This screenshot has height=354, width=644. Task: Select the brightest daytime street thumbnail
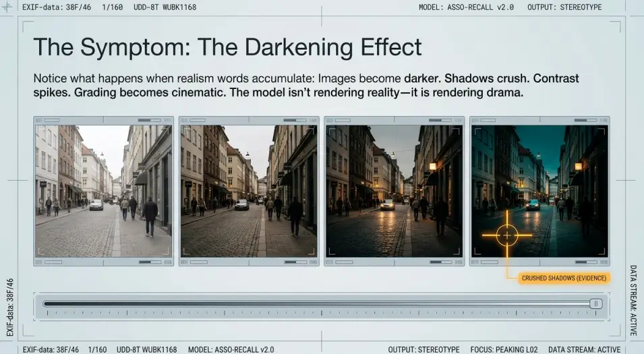[x=103, y=191]
